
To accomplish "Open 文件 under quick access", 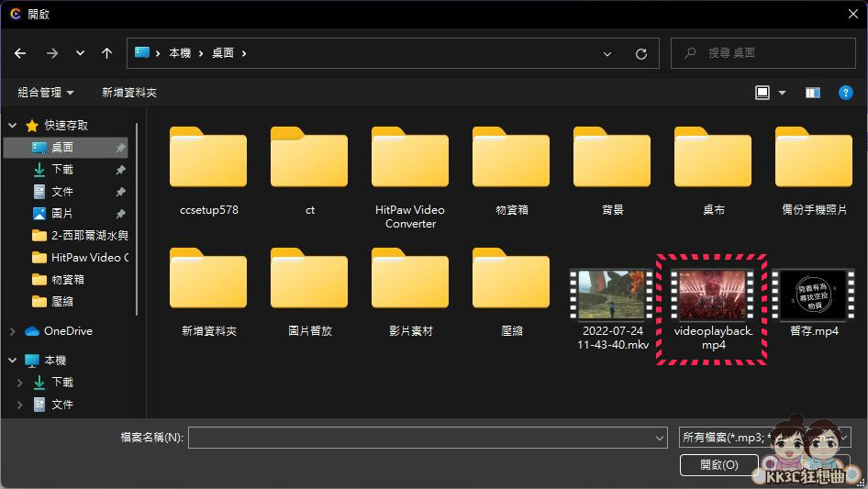I will tap(62, 192).
